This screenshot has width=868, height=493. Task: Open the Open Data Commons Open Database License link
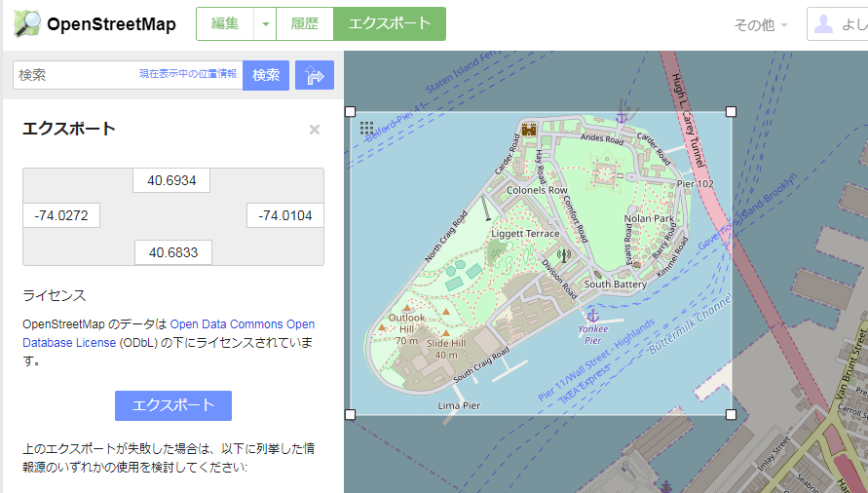click(x=169, y=333)
